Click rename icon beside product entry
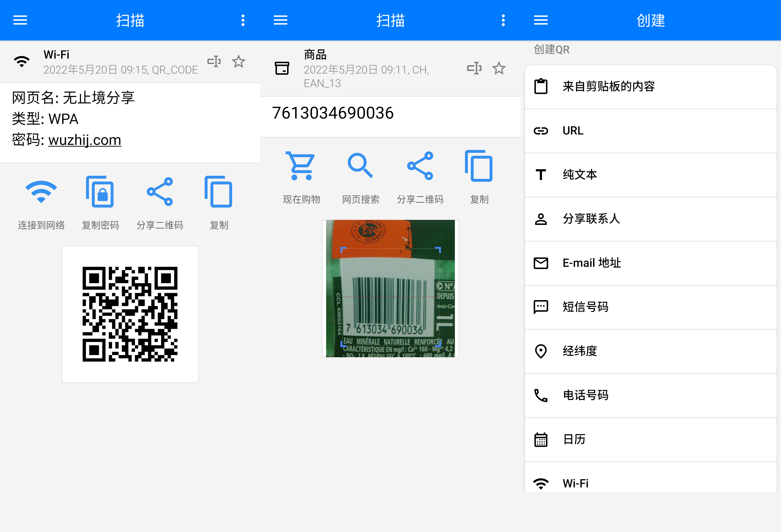The height and width of the screenshot is (532, 781). [474, 68]
